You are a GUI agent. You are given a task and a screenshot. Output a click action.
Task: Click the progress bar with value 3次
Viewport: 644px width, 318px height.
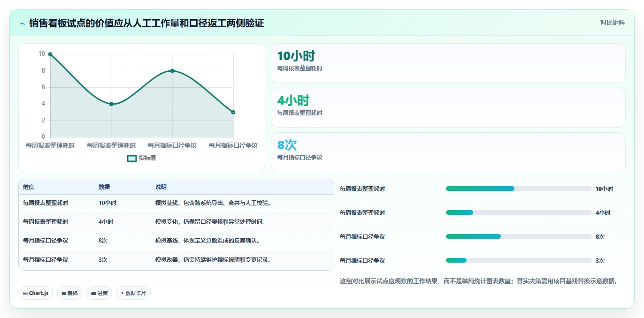coord(519,260)
